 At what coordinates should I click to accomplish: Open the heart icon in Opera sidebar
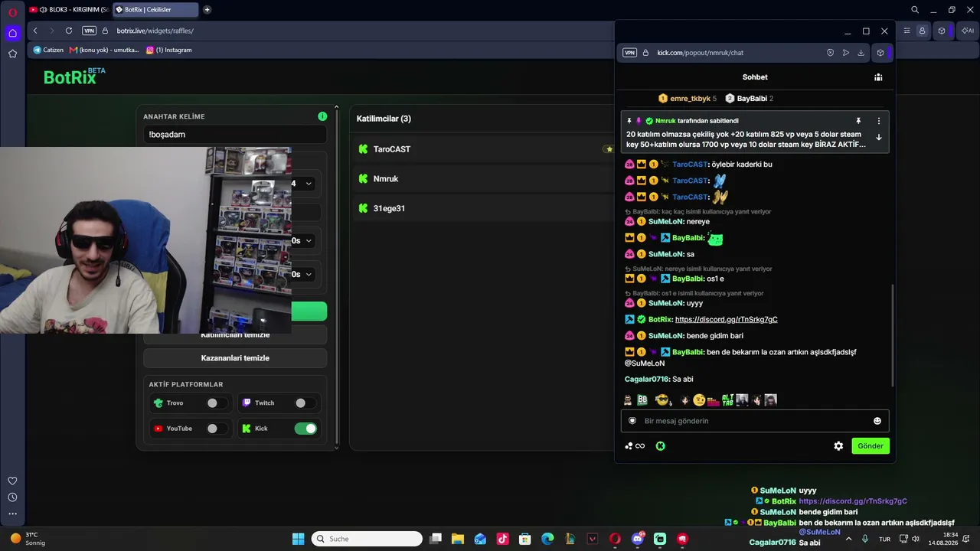click(12, 481)
